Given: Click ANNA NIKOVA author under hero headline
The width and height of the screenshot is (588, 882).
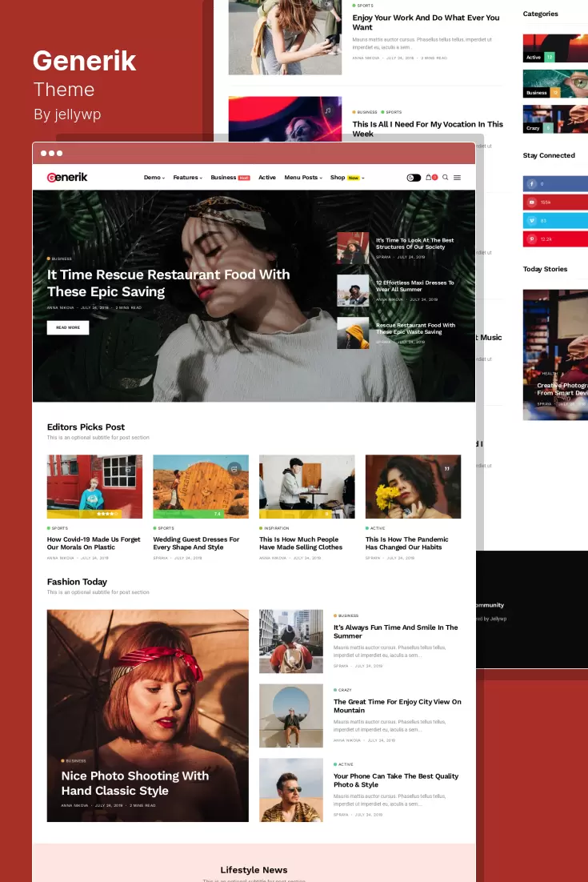Looking at the screenshot, I should tap(61, 307).
